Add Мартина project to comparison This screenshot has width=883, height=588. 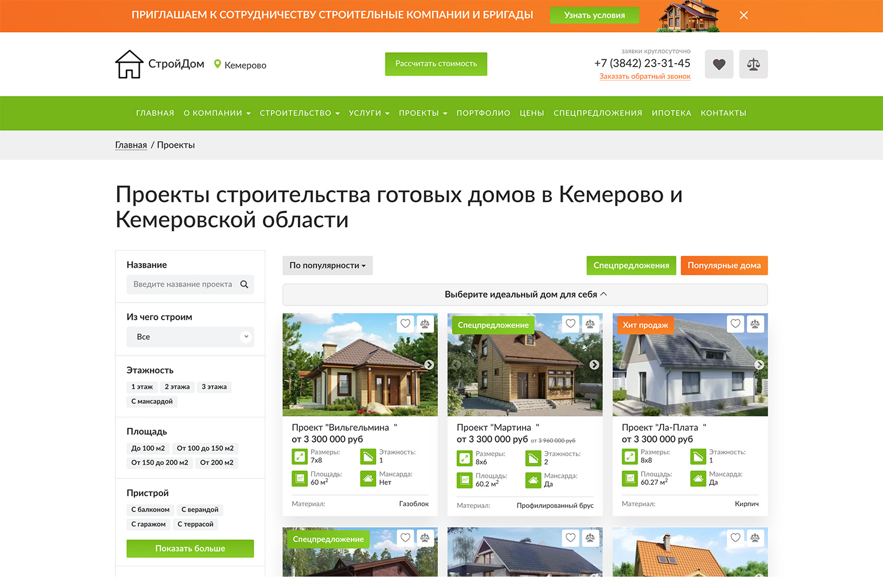tap(590, 323)
